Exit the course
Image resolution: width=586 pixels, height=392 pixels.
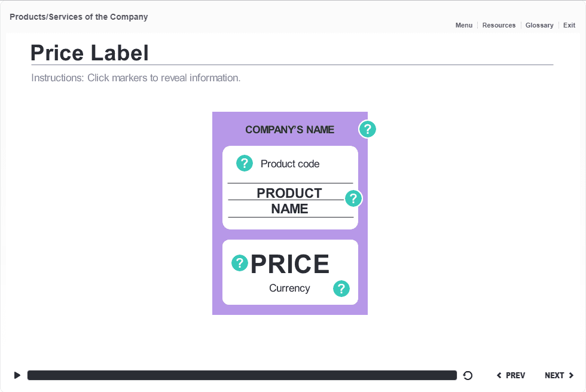569,25
